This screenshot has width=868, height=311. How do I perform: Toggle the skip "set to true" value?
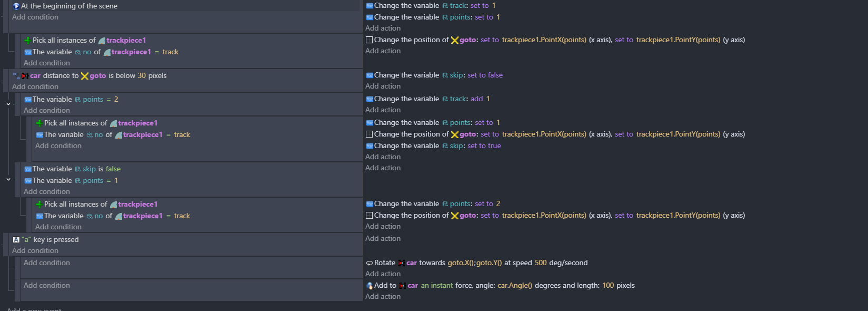coord(484,146)
